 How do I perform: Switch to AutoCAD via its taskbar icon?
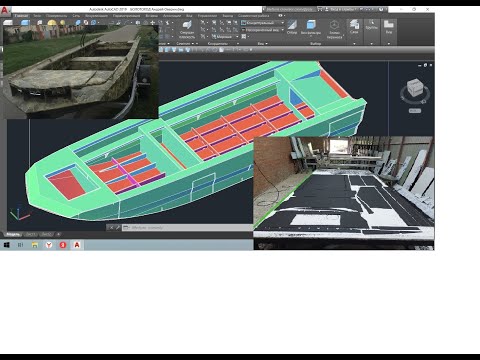tap(77, 245)
